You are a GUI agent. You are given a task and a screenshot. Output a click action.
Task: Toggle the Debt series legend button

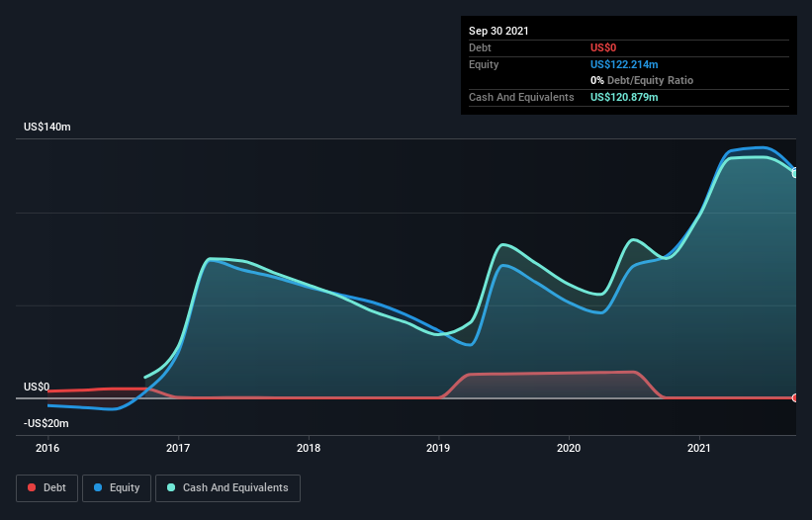(46, 488)
